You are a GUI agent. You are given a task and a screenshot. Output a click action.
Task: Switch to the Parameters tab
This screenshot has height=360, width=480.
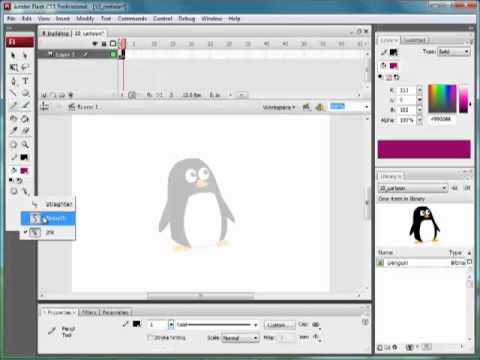[115, 312]
